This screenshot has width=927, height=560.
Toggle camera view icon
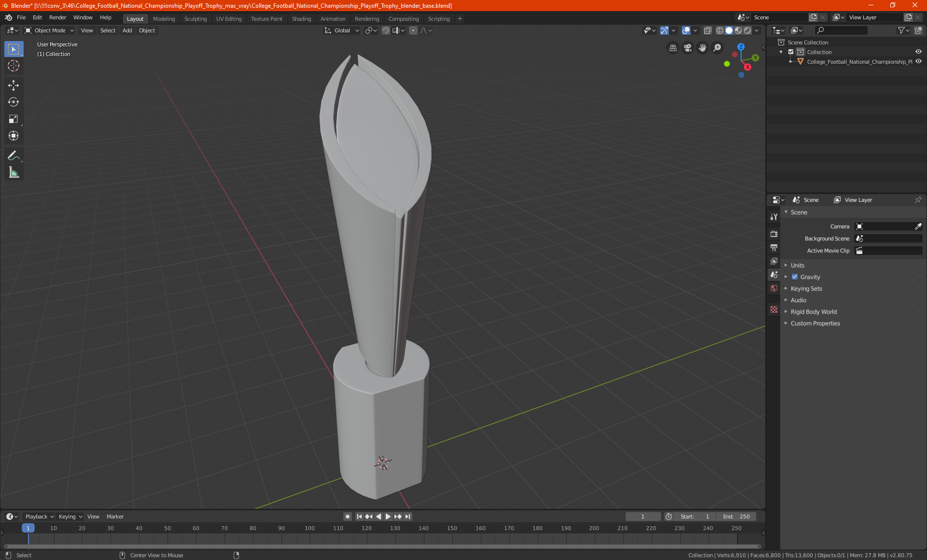tap(688, 48)
